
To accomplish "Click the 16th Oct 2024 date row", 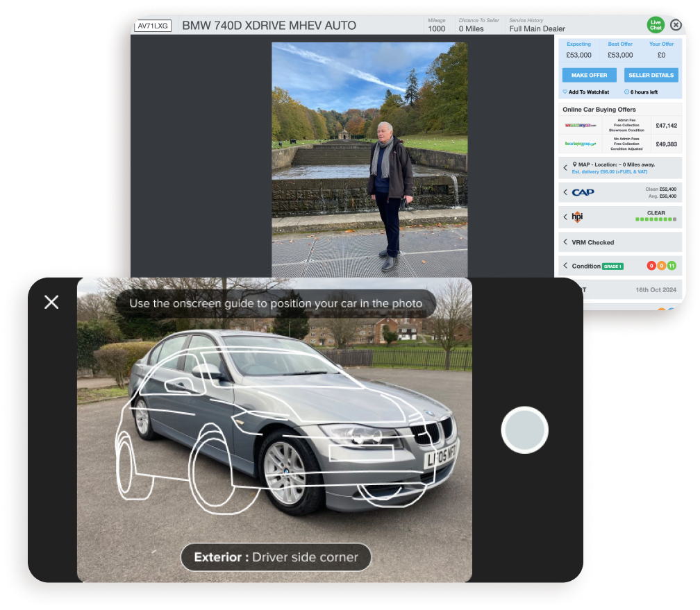I will click(x=633, y=289).
